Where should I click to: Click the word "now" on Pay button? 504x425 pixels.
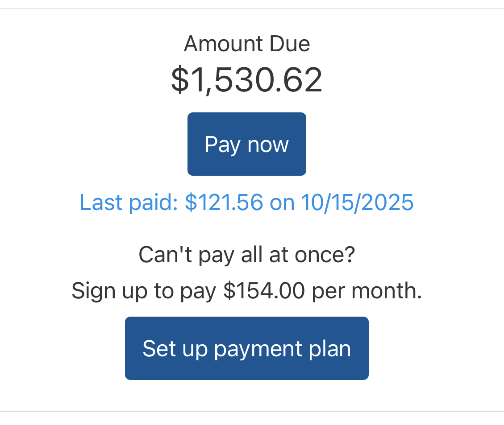pos(268,144)
